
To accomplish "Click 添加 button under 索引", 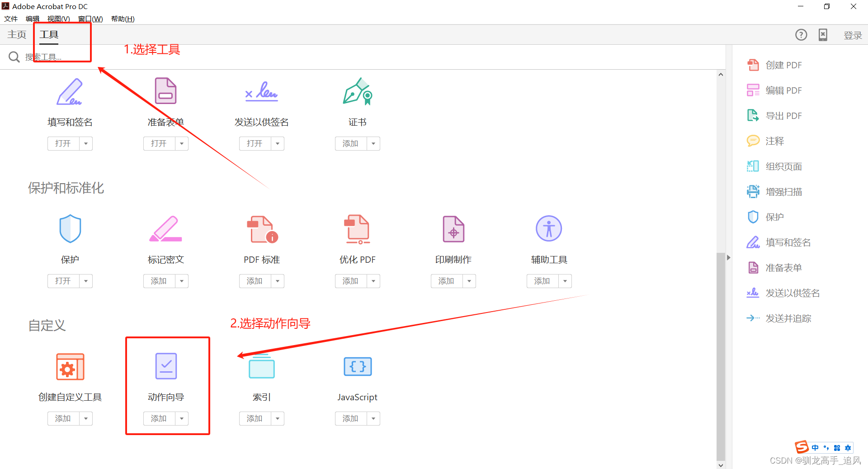I will [x=255, y=419].
